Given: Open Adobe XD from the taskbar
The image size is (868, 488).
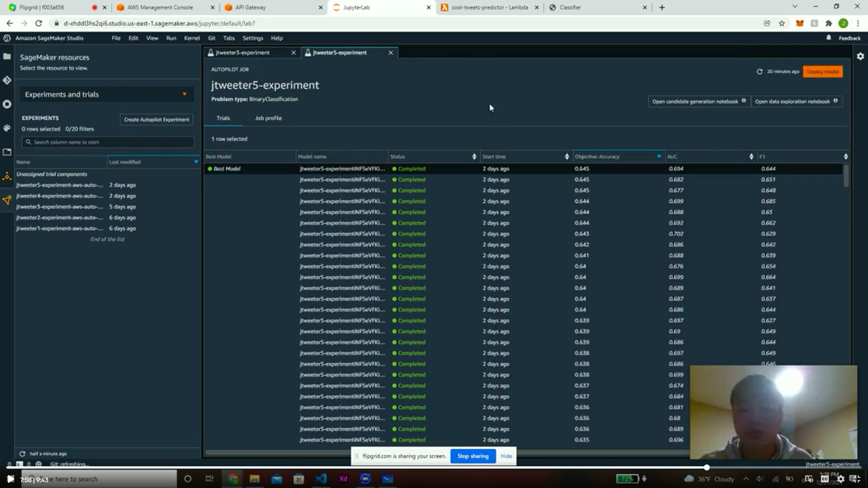Looking at the screenshot, I should (343, 479).
